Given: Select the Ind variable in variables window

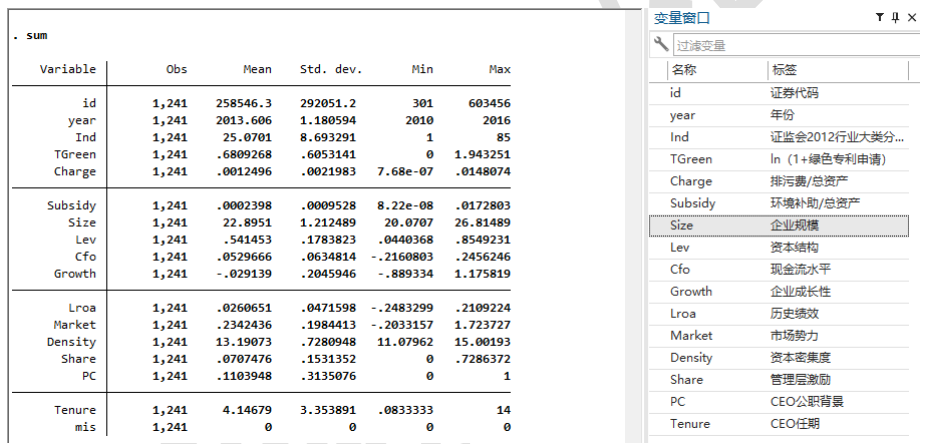Looking at the screenshot, I should click(x=779, y=137).
